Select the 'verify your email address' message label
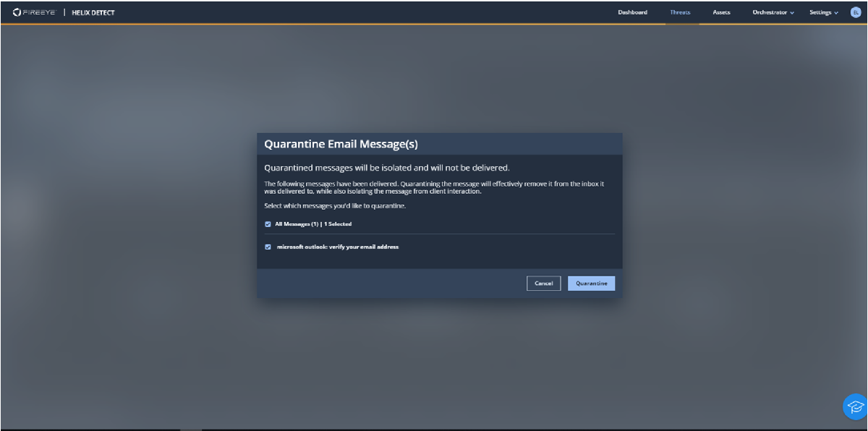This screenshot has width=868, height=431. 338,247
